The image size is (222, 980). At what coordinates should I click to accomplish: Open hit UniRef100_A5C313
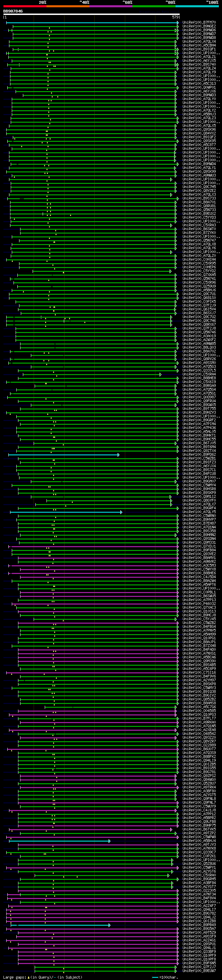tap(199, 84)
